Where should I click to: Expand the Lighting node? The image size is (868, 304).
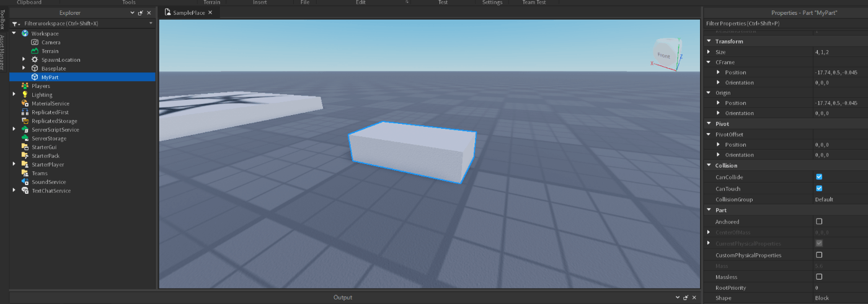(14, 95)
